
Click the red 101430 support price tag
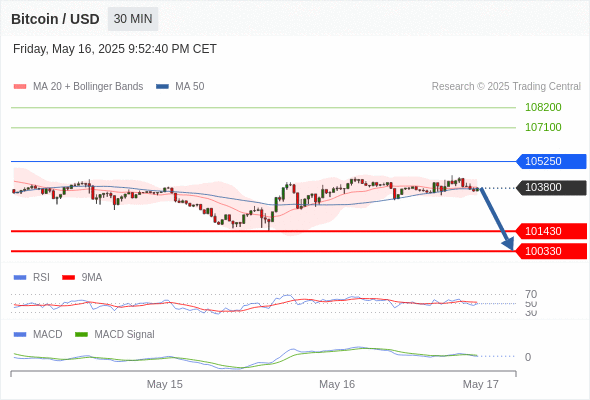pyautogui.click(x=551, y=231)
